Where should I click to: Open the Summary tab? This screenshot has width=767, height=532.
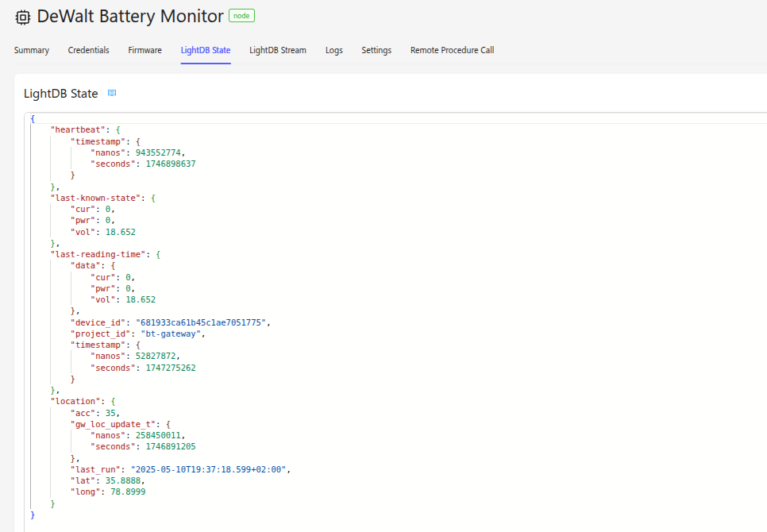[x=31, y=50]
